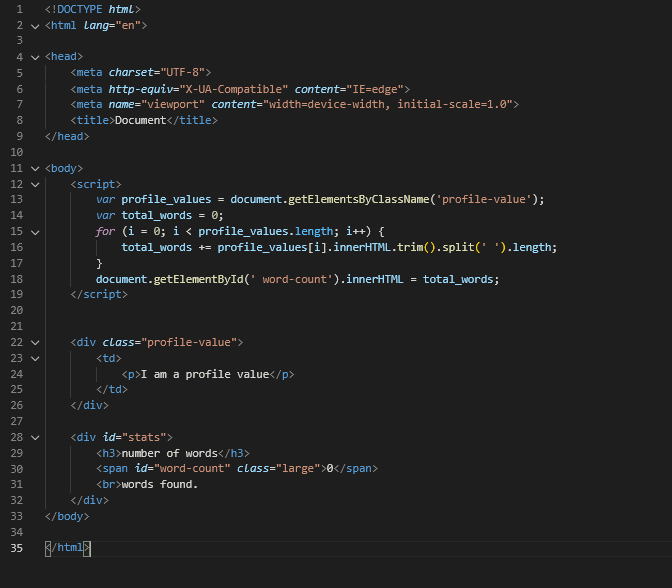Click class="large" on the span
Image resolution: width=672 pixels, height=588 pixels.
pyautogui.click(x=279, y=468)
